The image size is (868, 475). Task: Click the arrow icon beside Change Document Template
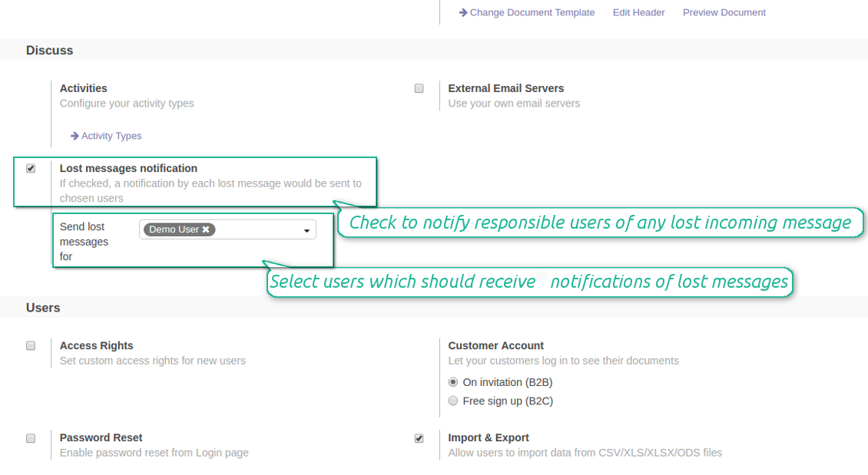[x=463, y=13]
